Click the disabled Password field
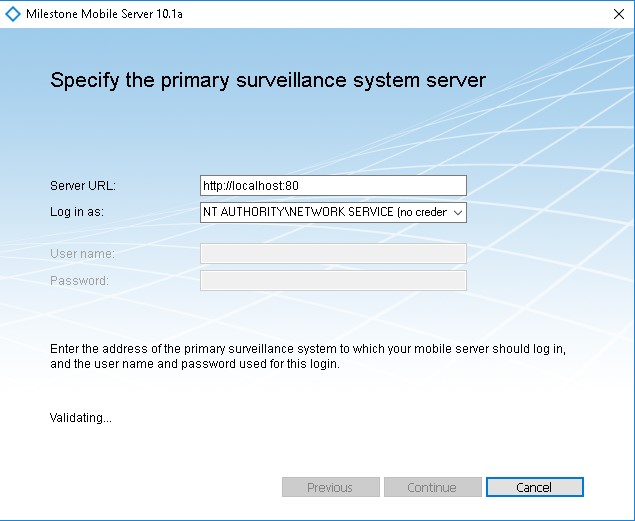 pyautogui.click(x=333, y=281)
